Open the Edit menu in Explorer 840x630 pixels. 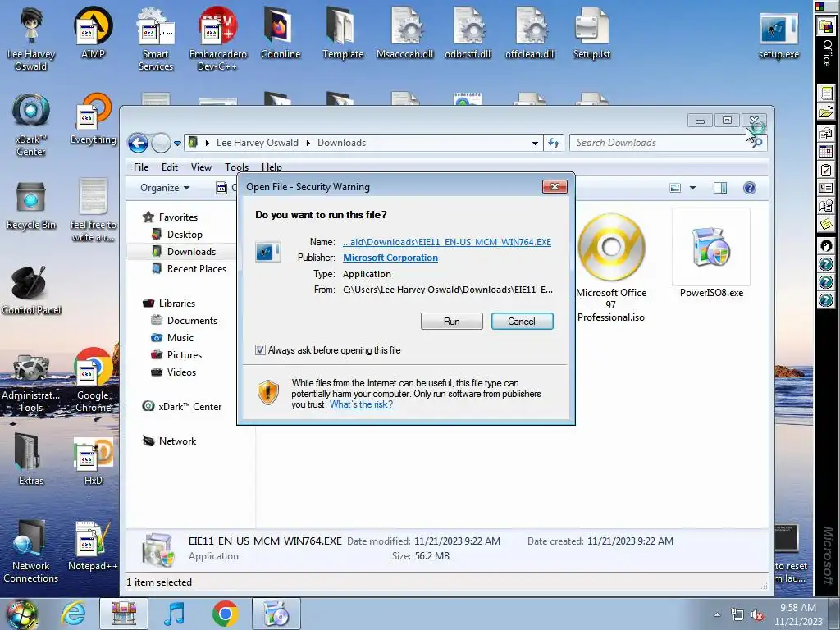170,167
